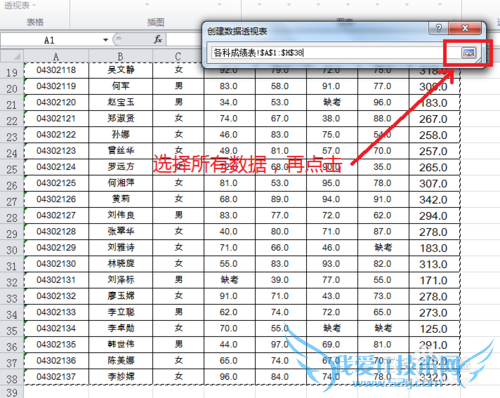The height and width of the screenshot is (398, 500).
Task: Click total score cell 125.0
Action: point(433,329)
